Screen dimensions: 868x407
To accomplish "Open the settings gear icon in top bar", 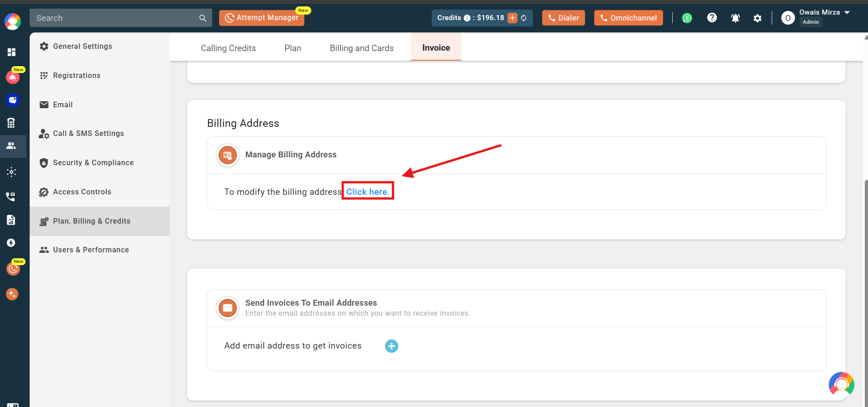I will [x=758, y=18].
